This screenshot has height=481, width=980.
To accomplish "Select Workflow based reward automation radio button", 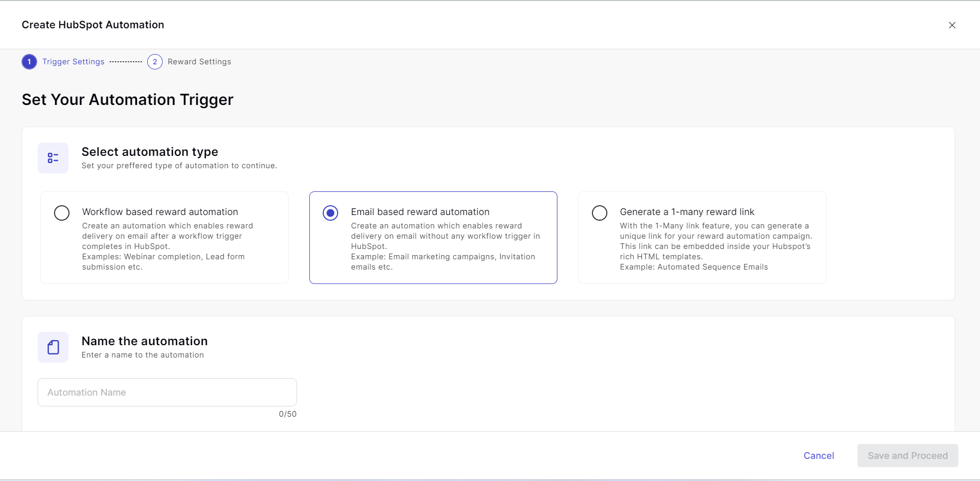I will [x=62, y=213].
